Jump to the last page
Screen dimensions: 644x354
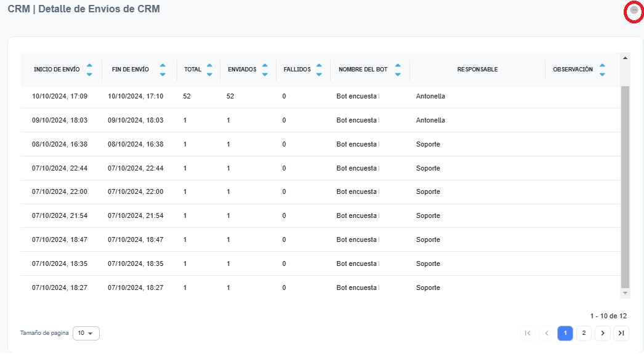click(621, 333)
